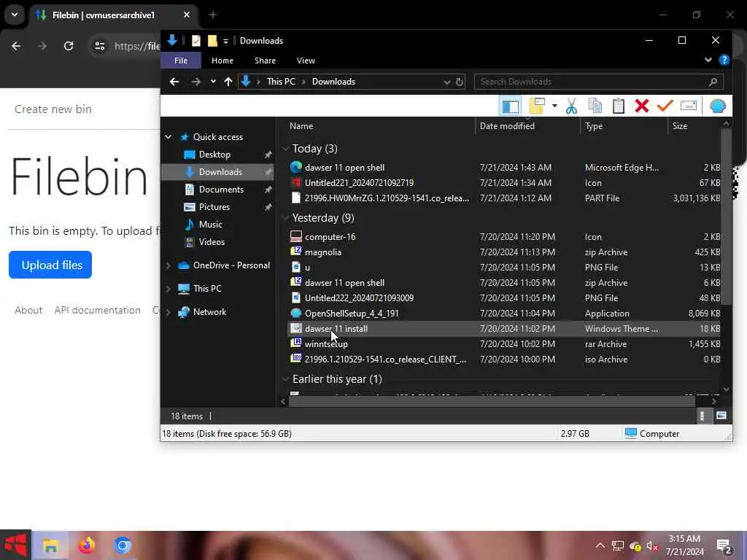747x560 pixels.
Task: Select Documents in the navigation pane
Action: (221, 190)
